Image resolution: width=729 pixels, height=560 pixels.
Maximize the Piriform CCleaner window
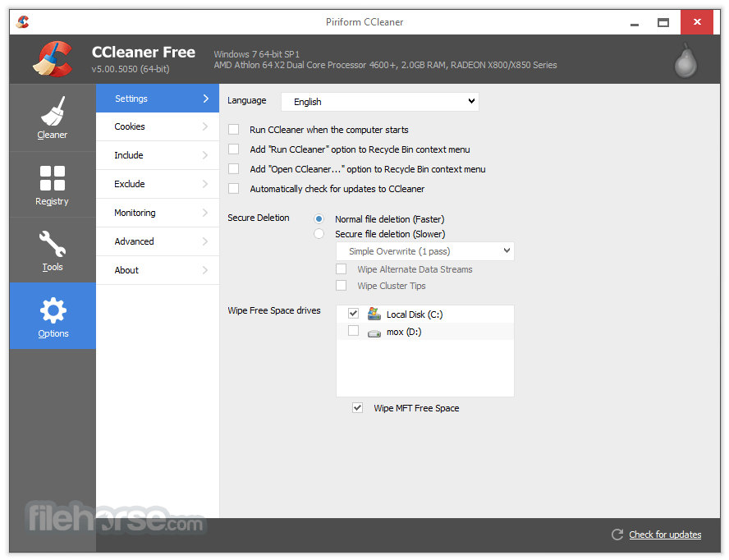(663, 22)
